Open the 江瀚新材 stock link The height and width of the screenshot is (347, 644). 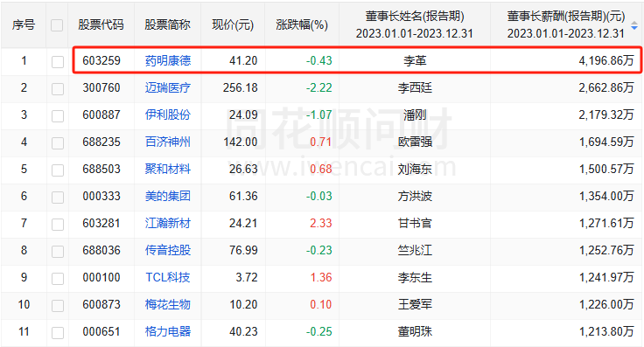pos(168,223)
